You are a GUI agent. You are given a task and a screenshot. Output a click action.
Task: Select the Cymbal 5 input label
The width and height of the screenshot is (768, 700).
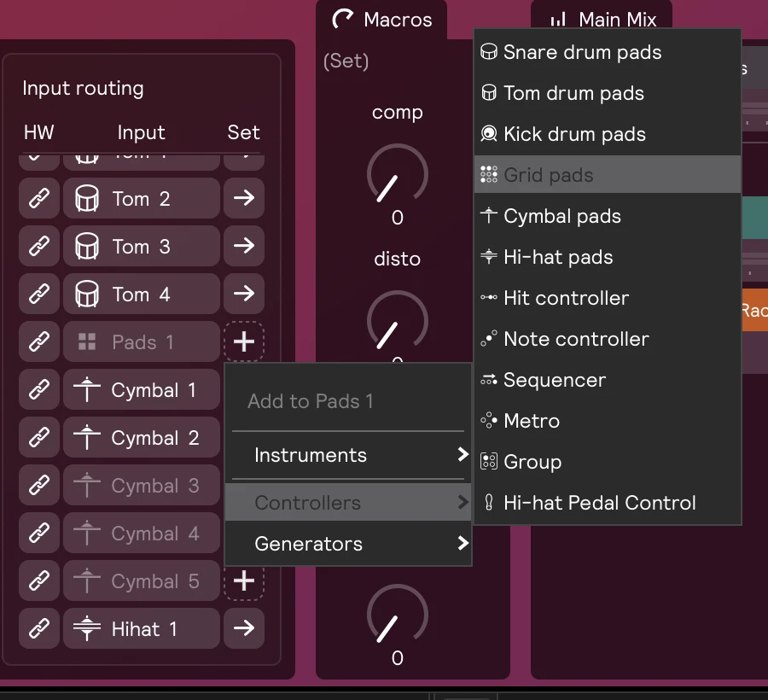tap(142, 581)
